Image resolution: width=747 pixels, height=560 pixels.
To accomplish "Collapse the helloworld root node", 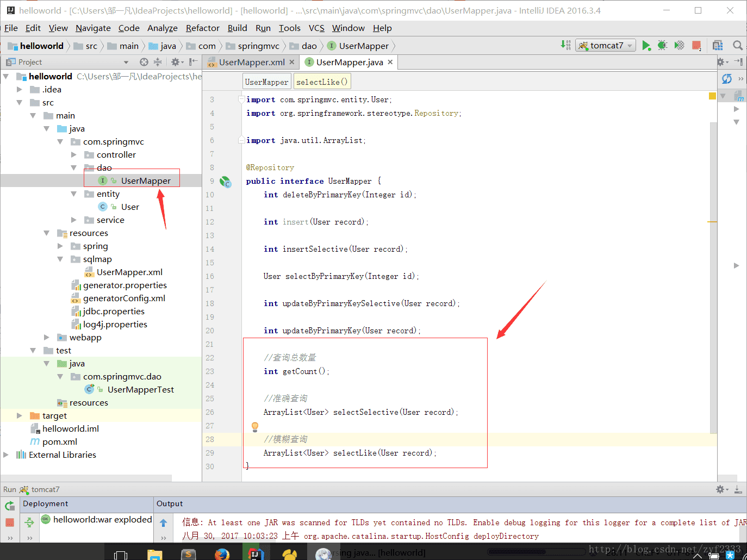I will (6, 76).
